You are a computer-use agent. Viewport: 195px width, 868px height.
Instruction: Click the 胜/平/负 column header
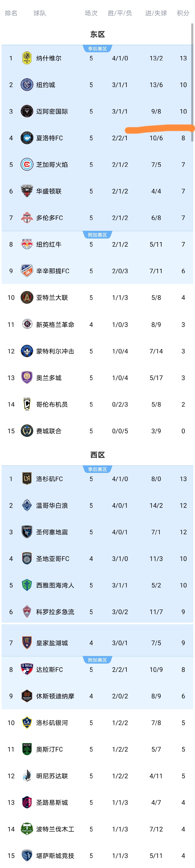point(120,13)
